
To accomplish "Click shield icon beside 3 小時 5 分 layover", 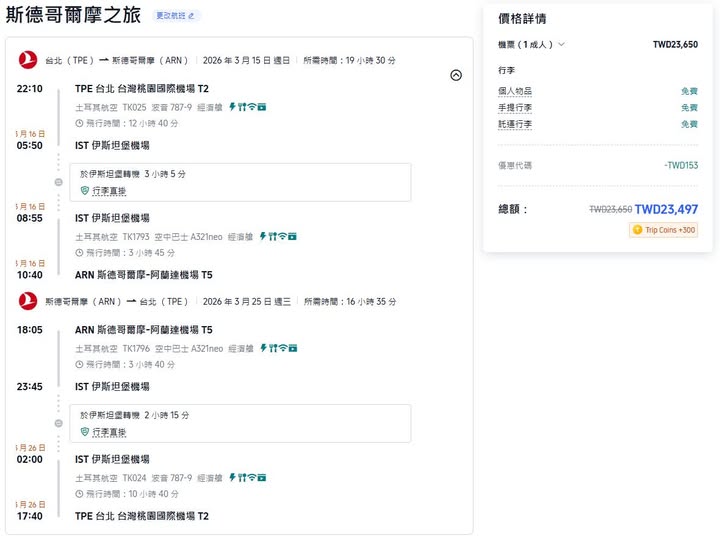I will click(85, 190).
